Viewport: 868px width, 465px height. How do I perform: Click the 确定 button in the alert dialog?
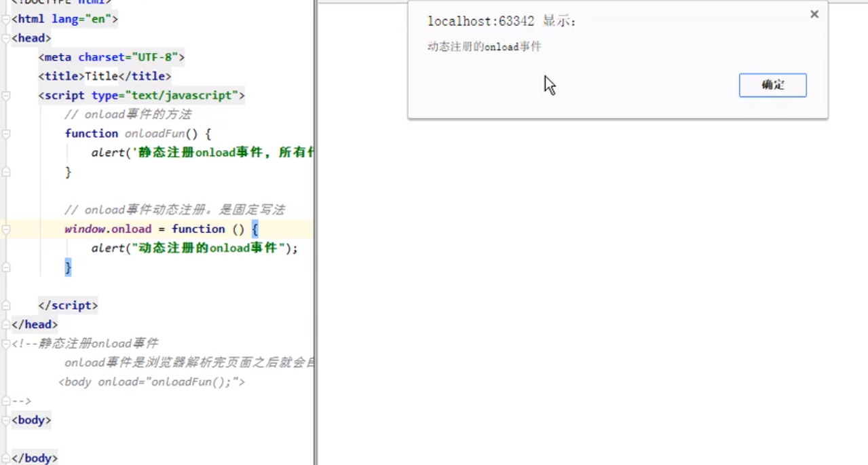pyautogui.click(x=772, y=86)
